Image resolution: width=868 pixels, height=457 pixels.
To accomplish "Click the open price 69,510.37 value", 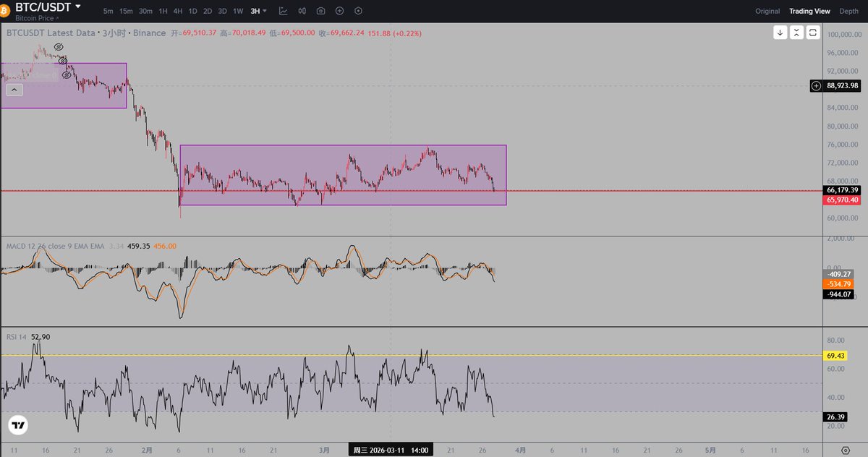I will 200,33.
